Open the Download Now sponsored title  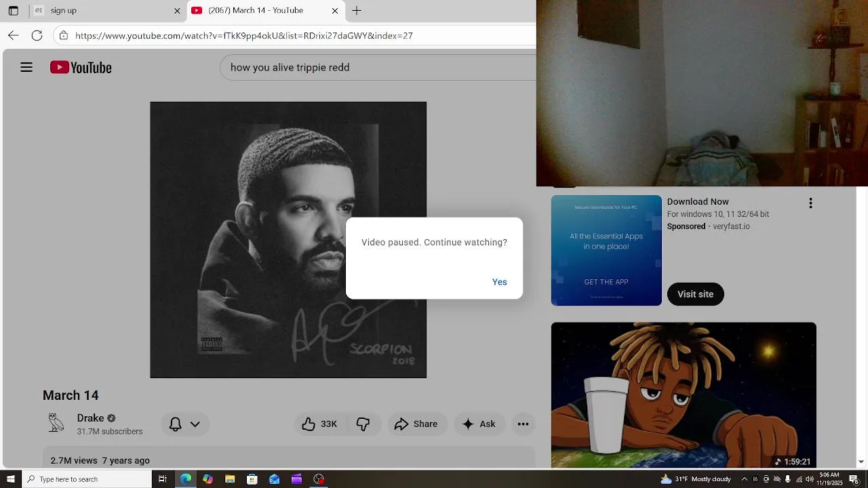point(698,201)
